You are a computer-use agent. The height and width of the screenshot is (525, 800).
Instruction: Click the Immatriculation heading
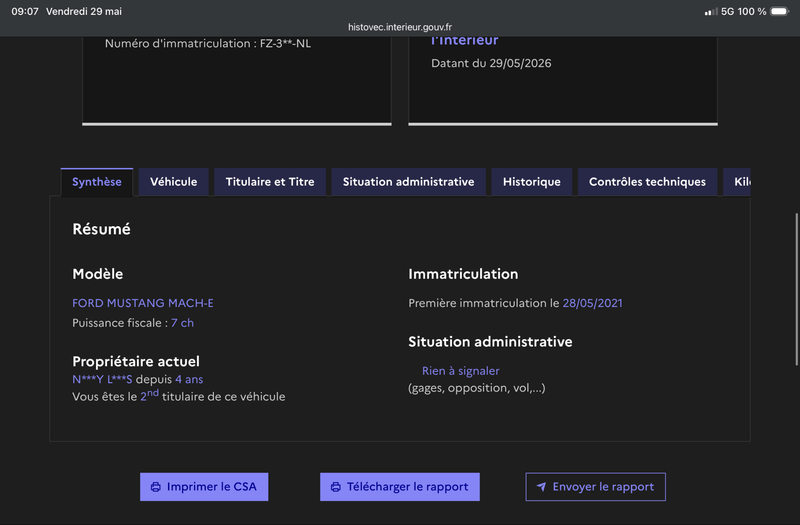point(463,274)
